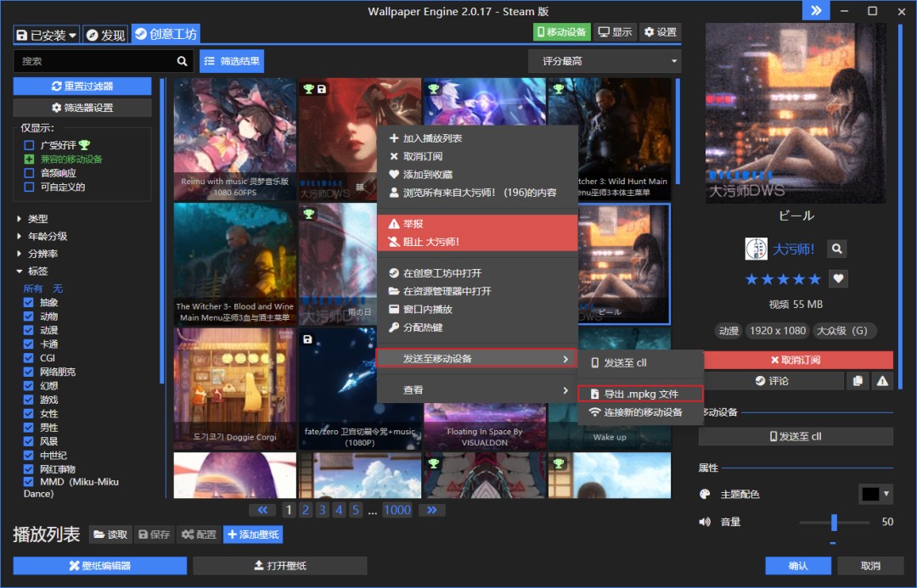Open the 评分最高 sort dropdown

[x=604, y=61]
